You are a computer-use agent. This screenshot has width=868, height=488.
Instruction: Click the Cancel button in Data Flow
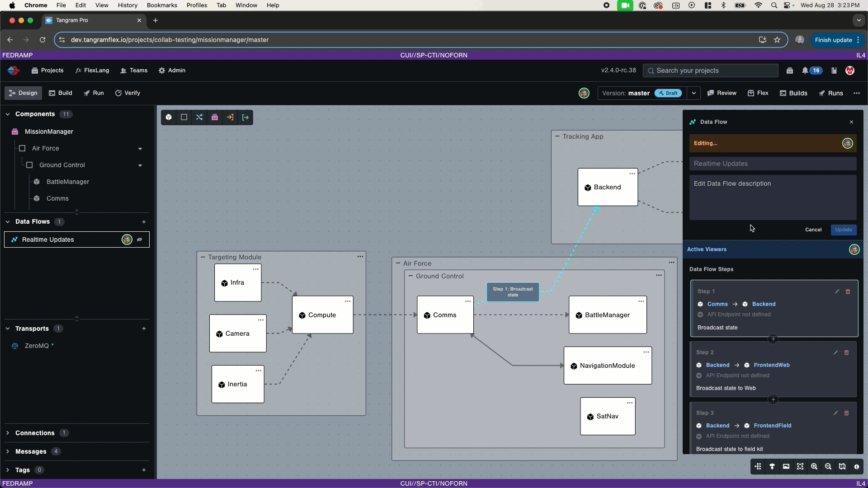click(x=813, y=230)
